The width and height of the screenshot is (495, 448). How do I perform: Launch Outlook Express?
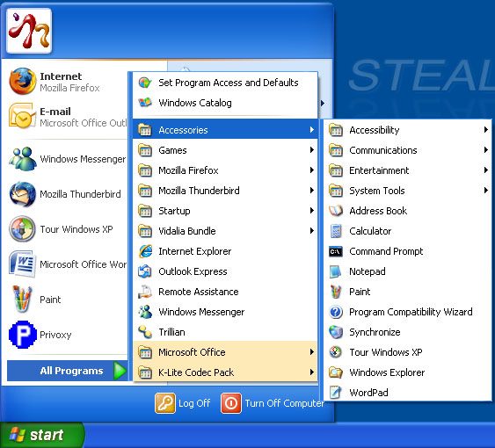pos(225,271)
